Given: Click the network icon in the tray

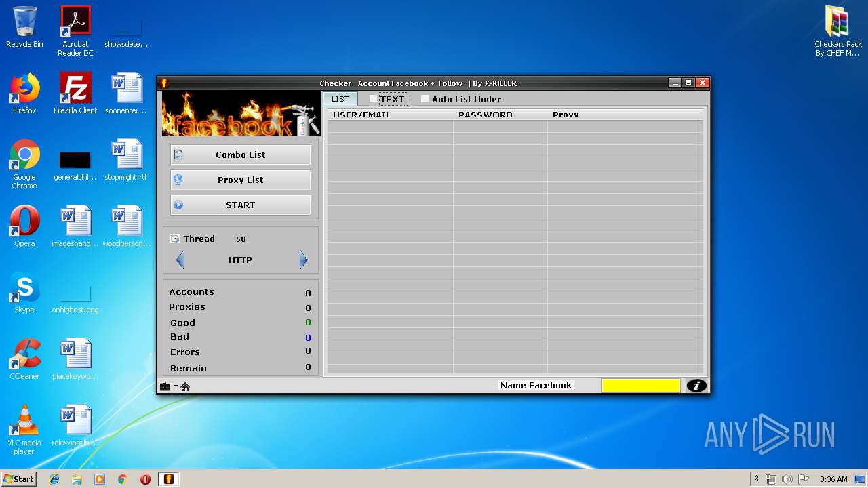Looking at the screenshot, I should point(771,479).
